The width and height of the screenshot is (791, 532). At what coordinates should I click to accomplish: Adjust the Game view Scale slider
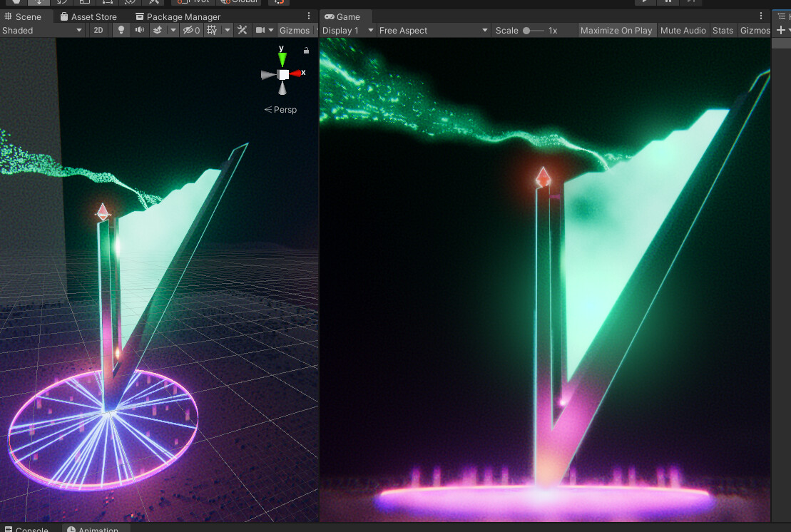coord(534,30)
